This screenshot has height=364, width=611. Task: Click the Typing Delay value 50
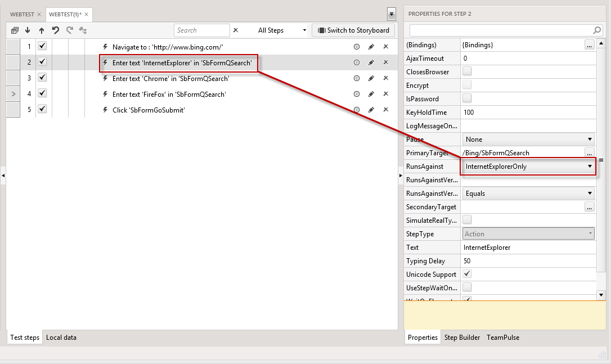528,261
